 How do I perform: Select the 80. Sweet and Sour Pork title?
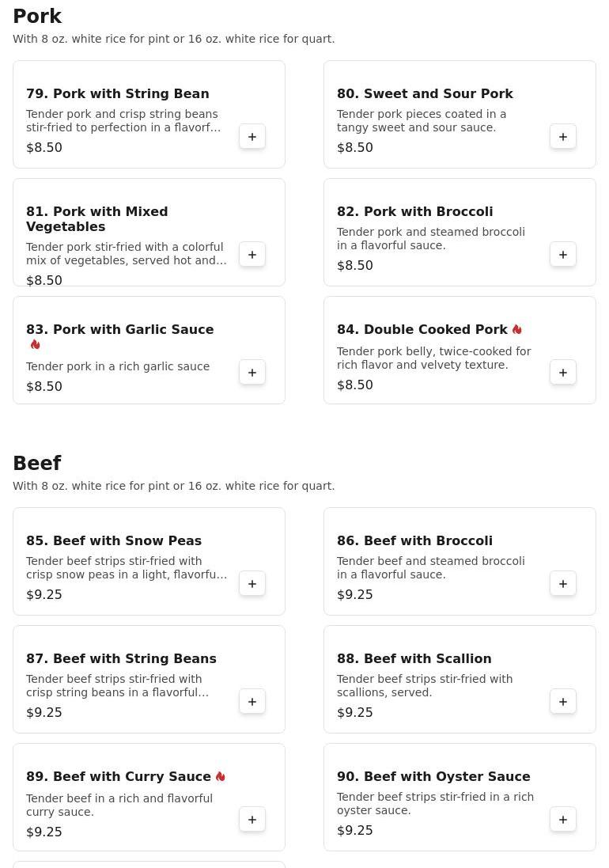(x=425, y=93)
